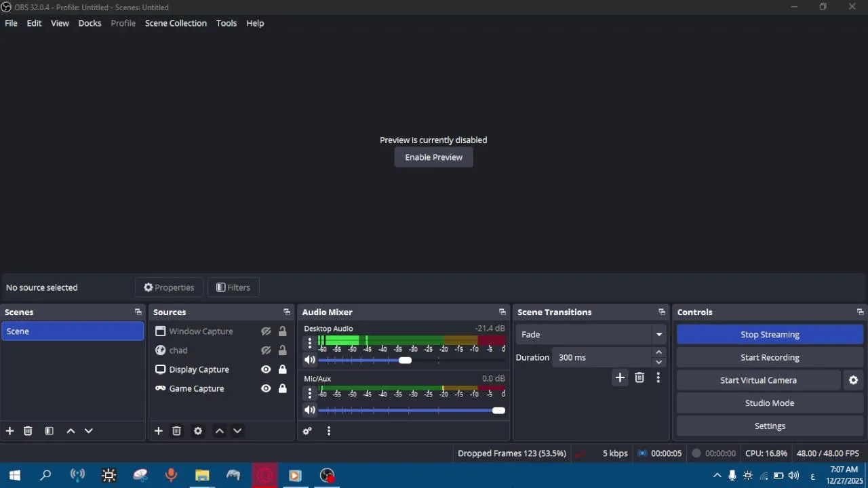Click Stop Streaming button
Viewport: 868px width, 488px height.
tap(770, 334)
